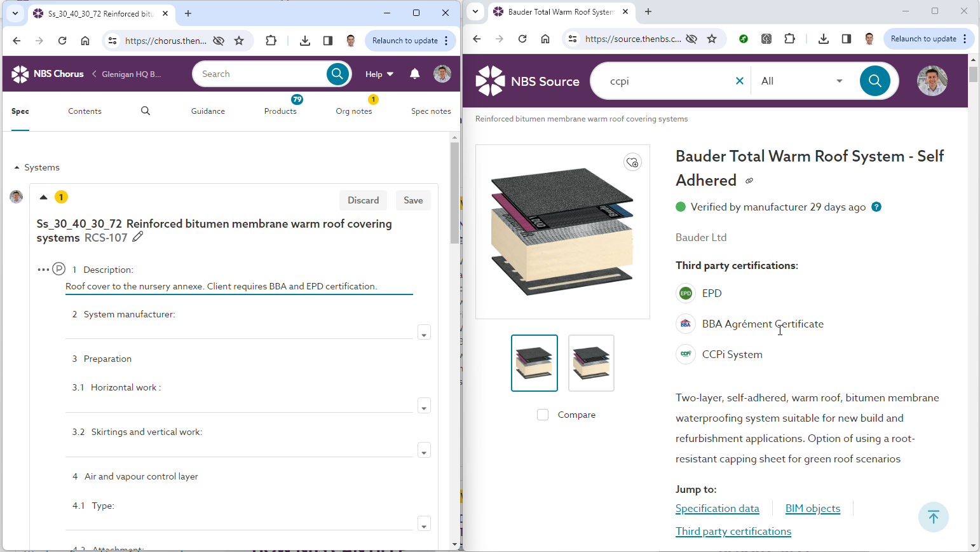Open the Chorus notifications bell

(415, 74)
